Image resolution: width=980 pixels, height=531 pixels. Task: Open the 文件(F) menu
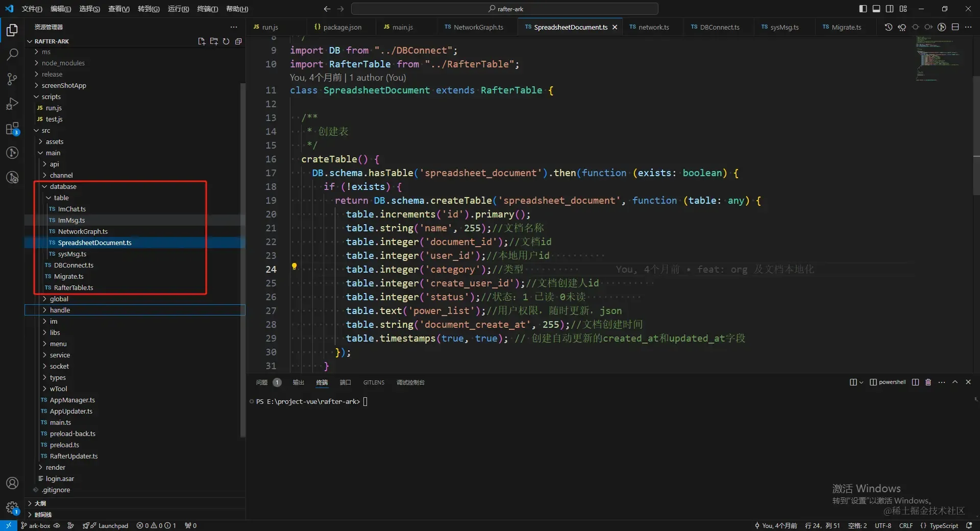(x=32, y=9)
